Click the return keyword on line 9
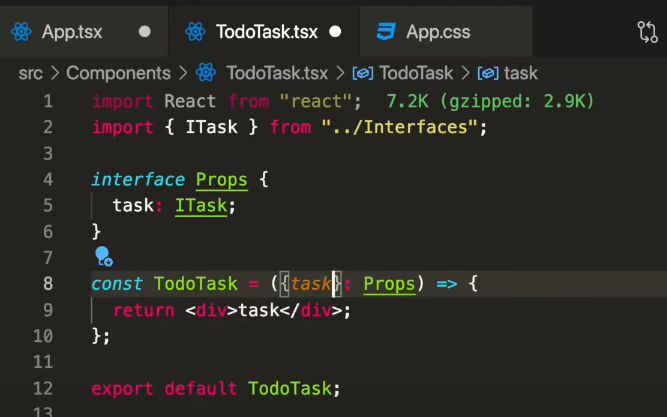The image size is (667, 417). (x=144, y=310)
